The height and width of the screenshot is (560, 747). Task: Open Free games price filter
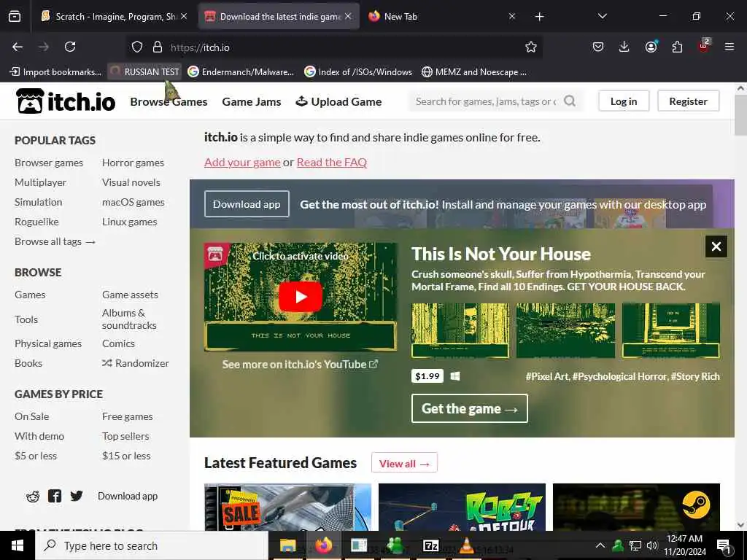[x=127, y=416]
